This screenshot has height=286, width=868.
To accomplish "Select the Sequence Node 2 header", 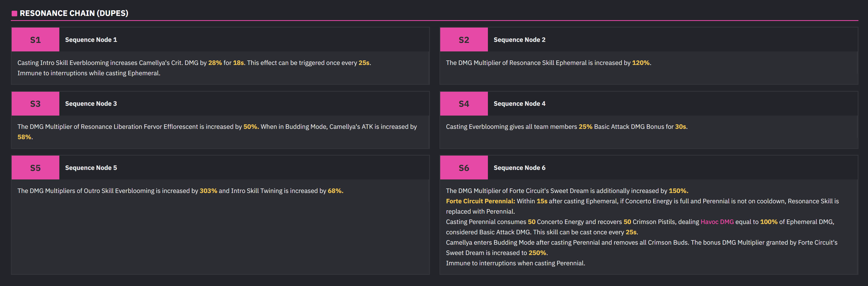I will coord(519,39).
